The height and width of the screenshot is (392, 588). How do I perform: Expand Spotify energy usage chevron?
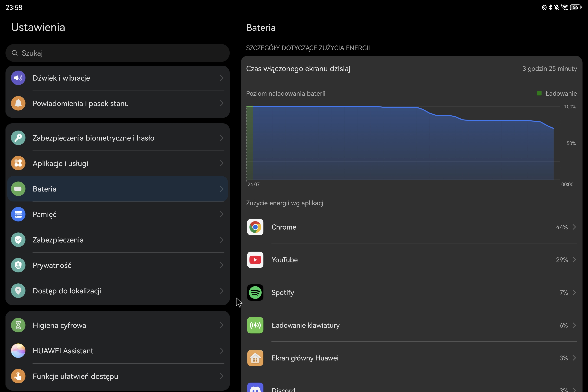coord(574,292)
